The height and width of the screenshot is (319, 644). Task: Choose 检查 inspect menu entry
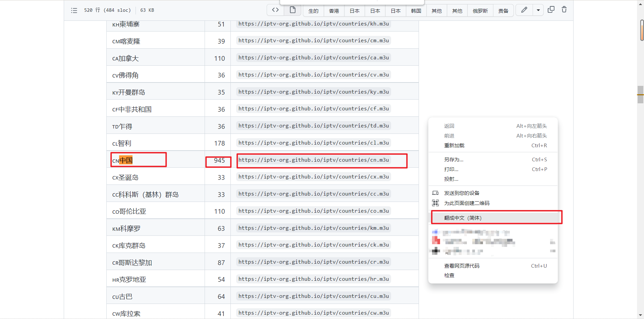[493, 275]
